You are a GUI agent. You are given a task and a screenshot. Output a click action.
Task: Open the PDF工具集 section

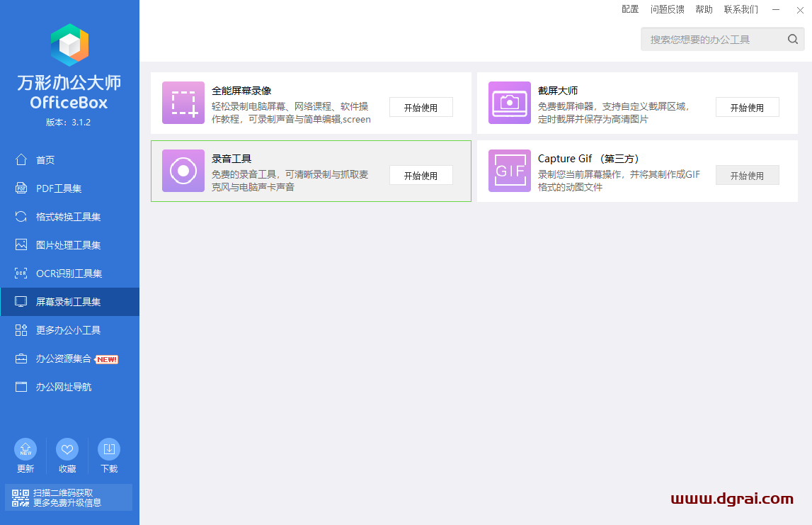click(x=70, y=188)
